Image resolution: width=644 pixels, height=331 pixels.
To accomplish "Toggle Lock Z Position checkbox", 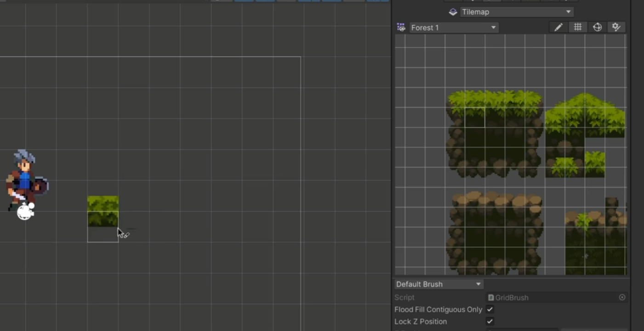I will coord(490,321).
